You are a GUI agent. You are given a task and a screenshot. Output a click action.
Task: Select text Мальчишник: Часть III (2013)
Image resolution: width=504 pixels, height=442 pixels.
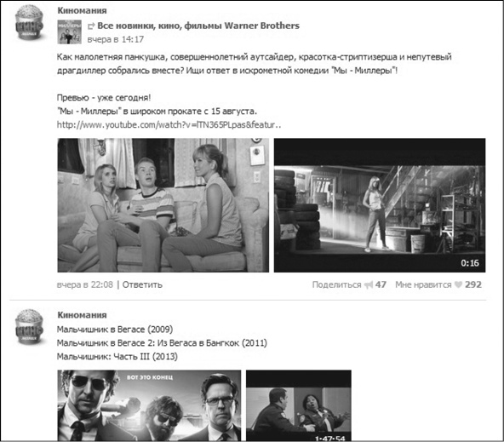pyautogui.click(x=117, y=357)
